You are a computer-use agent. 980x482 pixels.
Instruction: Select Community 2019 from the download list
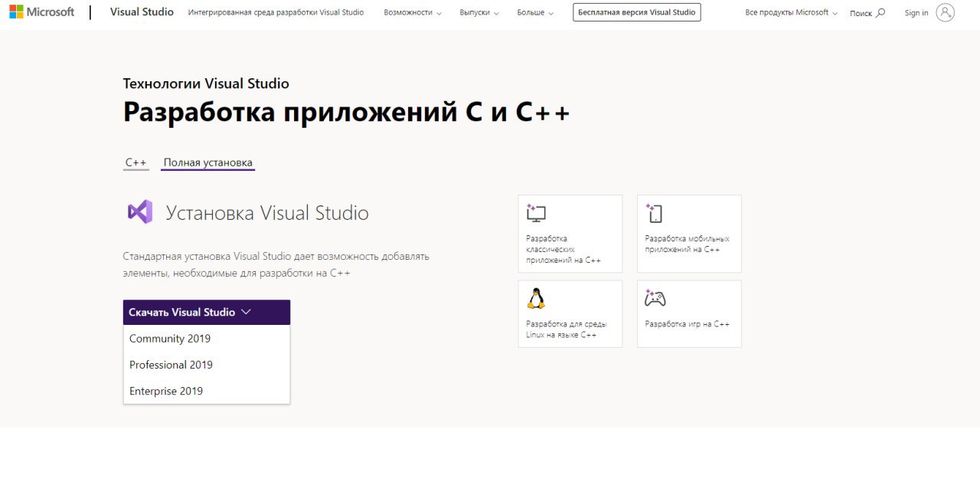tap(207, 339)
